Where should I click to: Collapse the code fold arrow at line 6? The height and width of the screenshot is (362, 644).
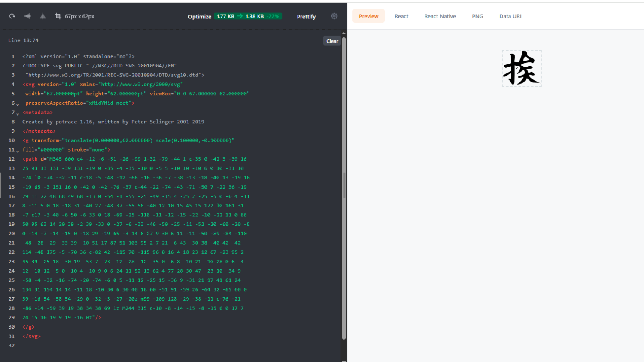click(18, 104)
